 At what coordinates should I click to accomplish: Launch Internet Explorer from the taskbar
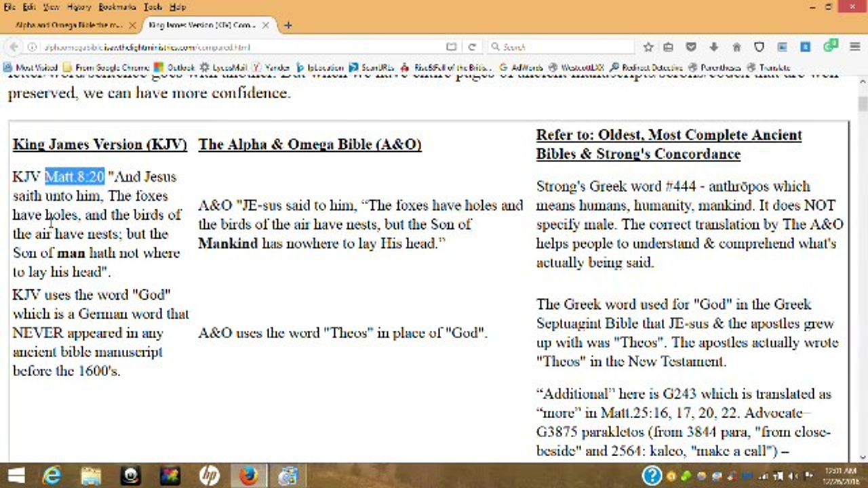point(52,476)
